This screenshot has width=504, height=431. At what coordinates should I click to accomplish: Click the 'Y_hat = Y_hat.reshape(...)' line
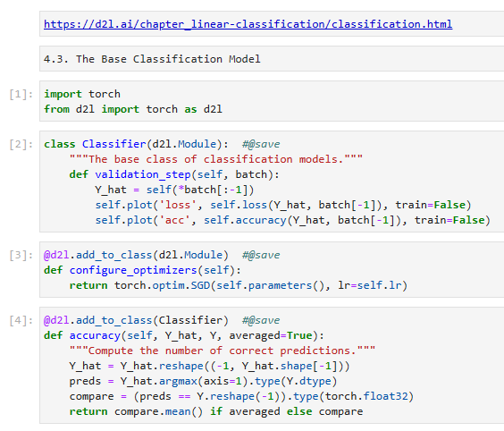[x=210, y=366]
